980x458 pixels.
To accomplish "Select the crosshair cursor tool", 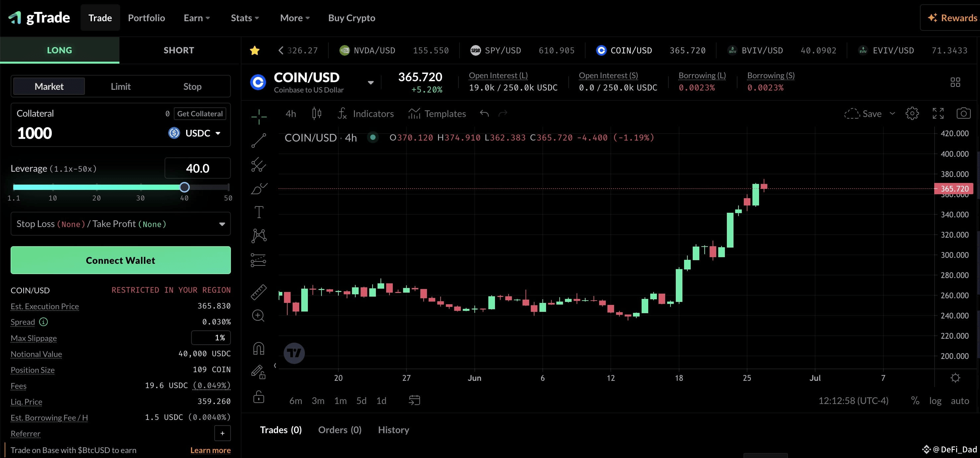I will pos(259,116).
